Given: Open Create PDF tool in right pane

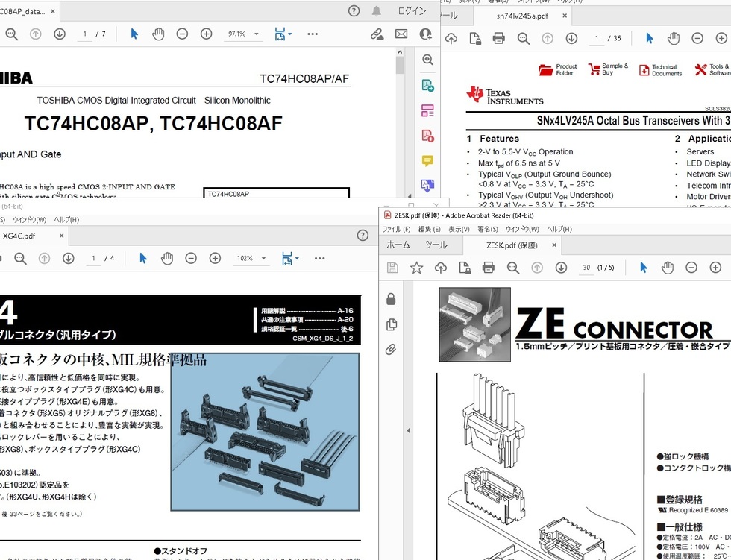Looking at the screenshot, I should pyautogui.click(x=427, y=136).
